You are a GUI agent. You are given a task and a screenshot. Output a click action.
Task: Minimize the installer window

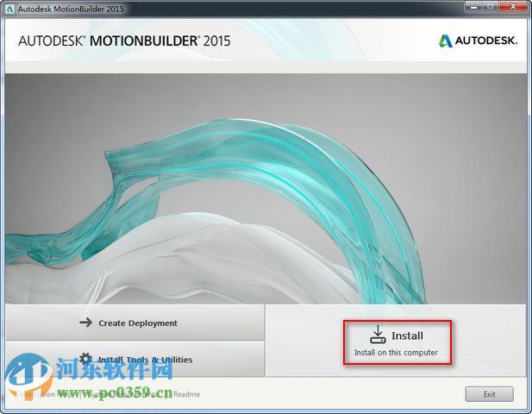473,6
